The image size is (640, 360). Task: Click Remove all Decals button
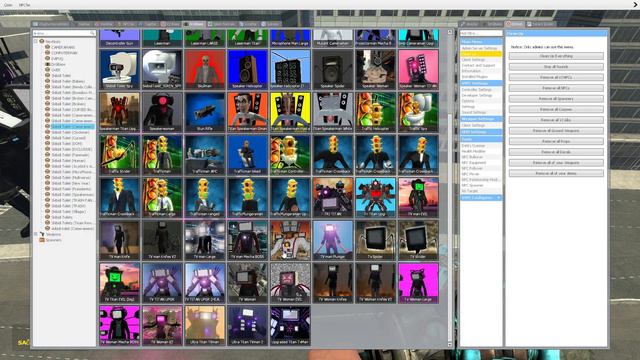pyautogui.click(x=556, y=152)
